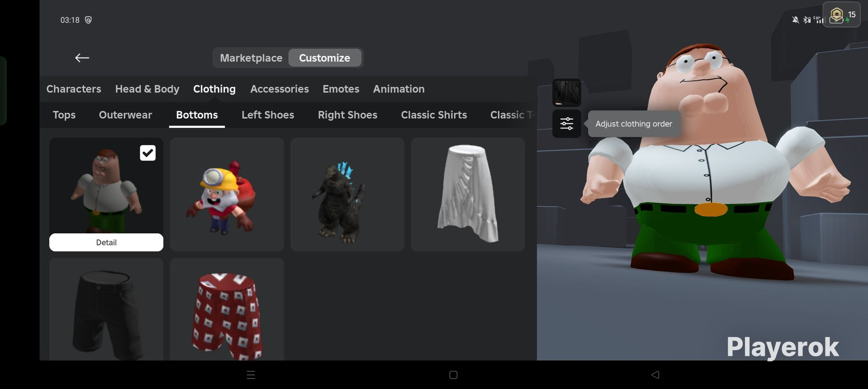Tap the back arrow icon
This screenshot has height=389, width=868.
click(x=82, y=58)
